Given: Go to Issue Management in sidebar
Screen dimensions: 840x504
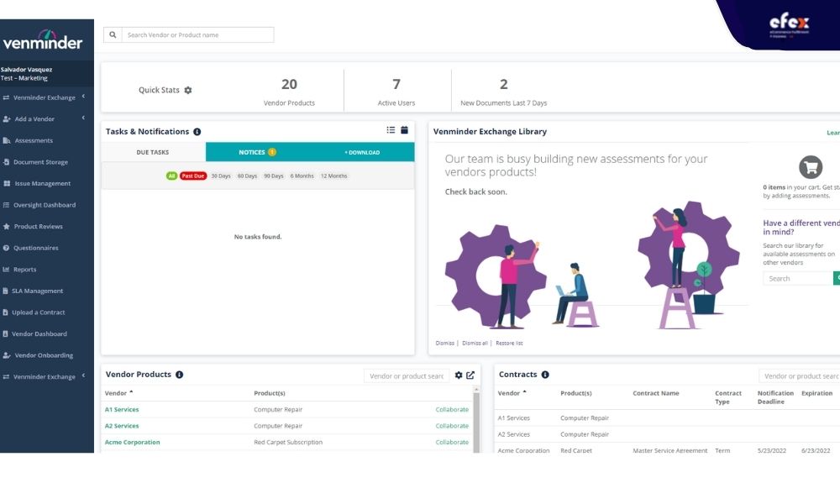Looking at the screenshot, I should 42,183.
